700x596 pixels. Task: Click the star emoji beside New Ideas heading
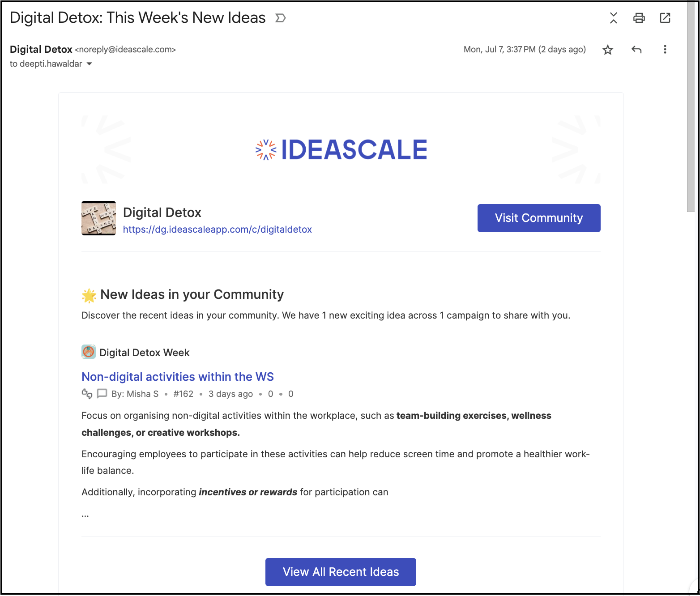pyautogui.click(x=89, y=295)
